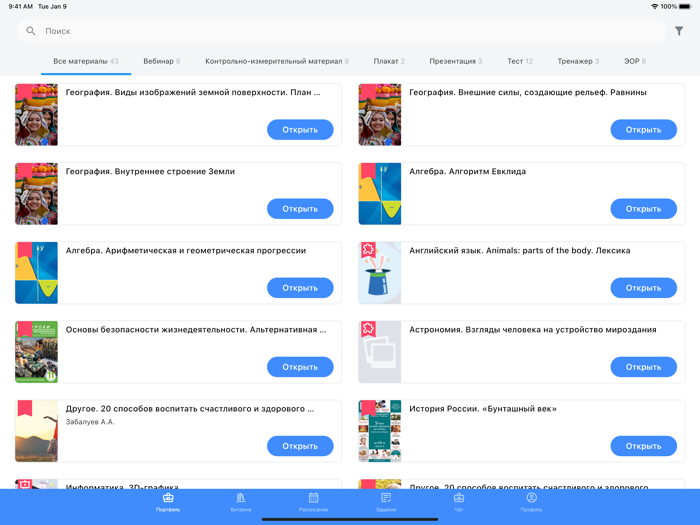Open the Профиль person icon
This screenshot has height=525, width=700.
(x=531, y=497)
